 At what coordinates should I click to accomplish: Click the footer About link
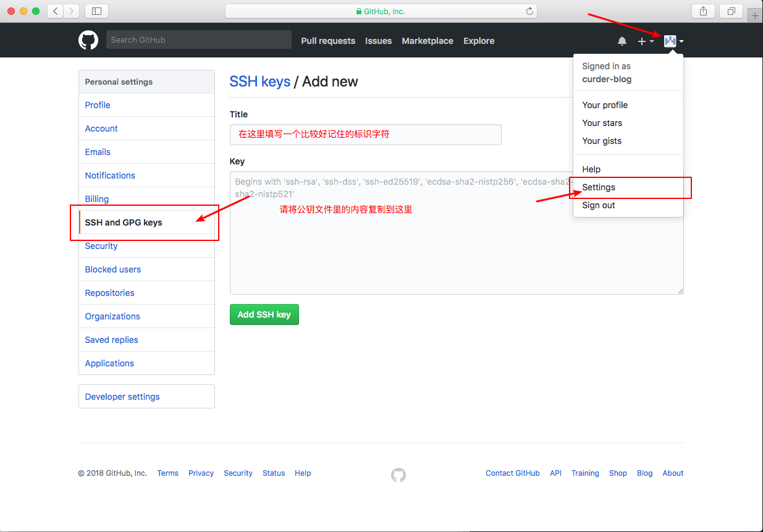click(673, 473)
